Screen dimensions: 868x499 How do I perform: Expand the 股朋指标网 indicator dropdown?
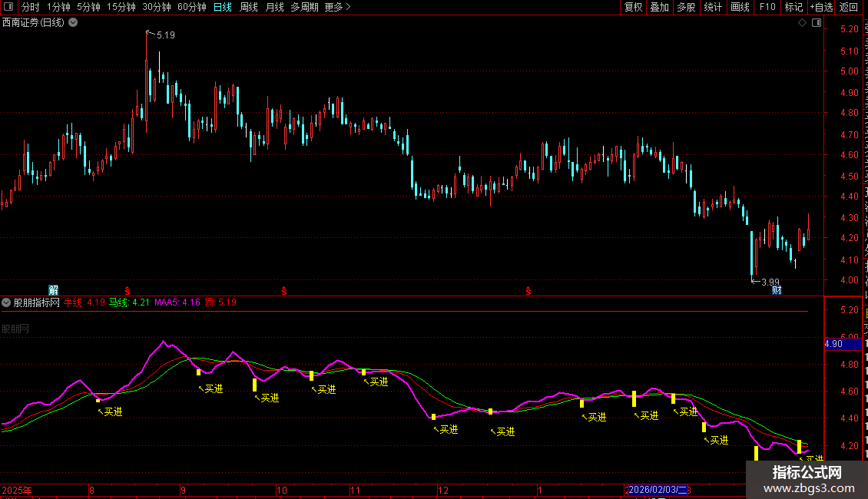(6, 302)
